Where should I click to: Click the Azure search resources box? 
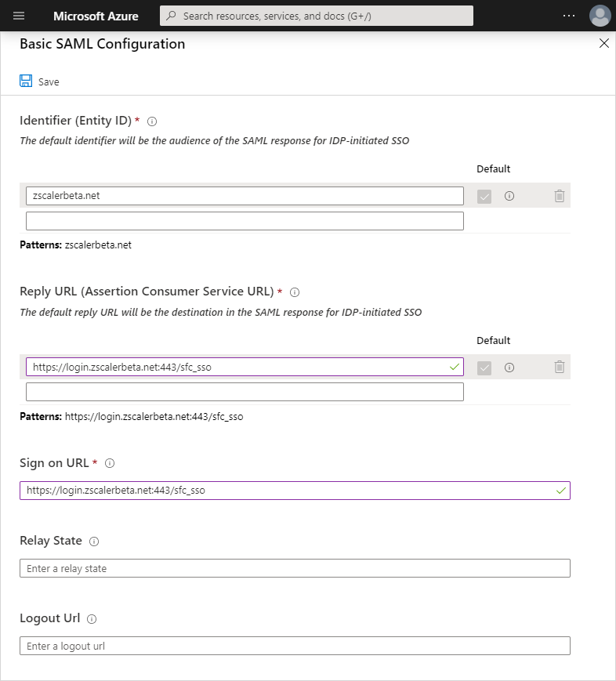pyautogui.click(x=317, y=16)
